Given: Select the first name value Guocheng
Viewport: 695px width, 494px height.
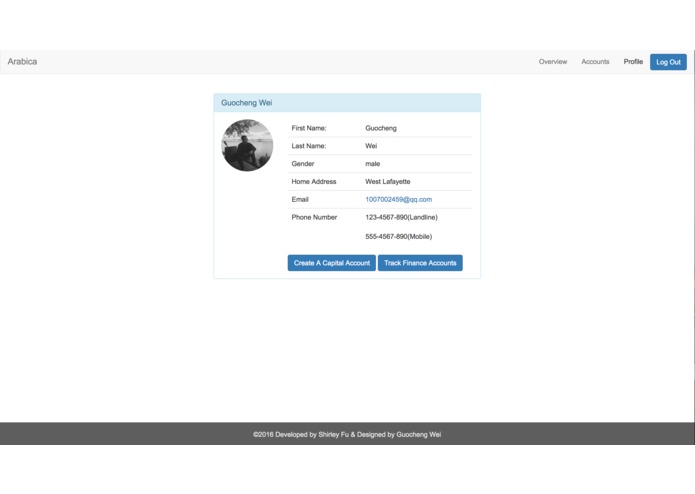Looking at the screenshot, I should pos(381,128).
